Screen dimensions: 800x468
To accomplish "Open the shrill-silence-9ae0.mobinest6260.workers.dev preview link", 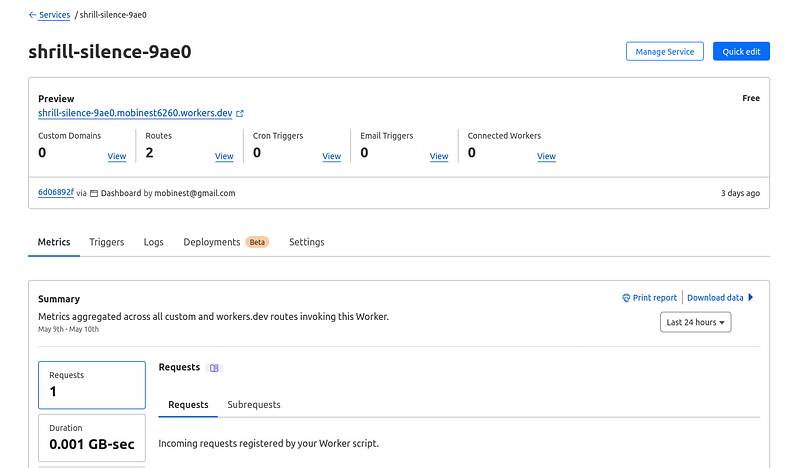I will pyautogui.click(x=135, y=113).
